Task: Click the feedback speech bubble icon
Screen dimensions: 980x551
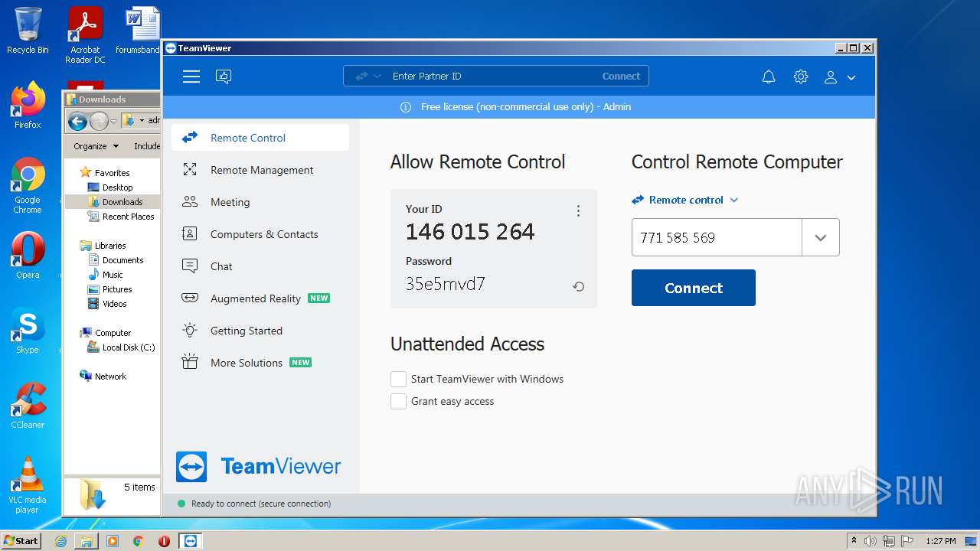Action: 224,77
